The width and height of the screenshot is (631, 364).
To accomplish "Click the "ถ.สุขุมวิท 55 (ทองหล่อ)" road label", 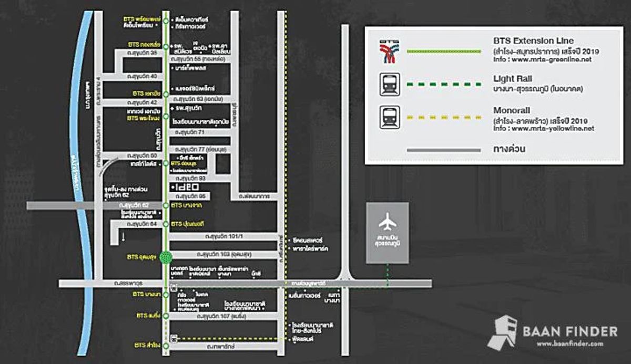I will point(199,60).
